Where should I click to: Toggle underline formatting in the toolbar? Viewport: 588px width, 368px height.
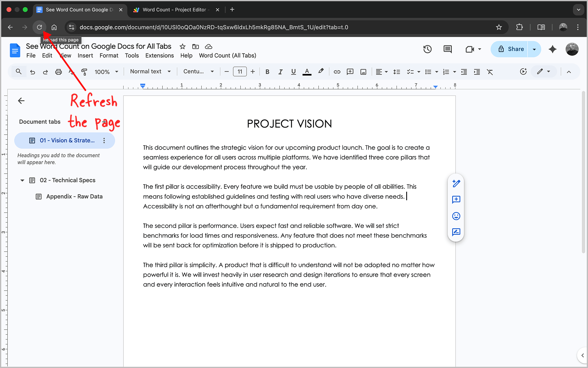(293, 71)
